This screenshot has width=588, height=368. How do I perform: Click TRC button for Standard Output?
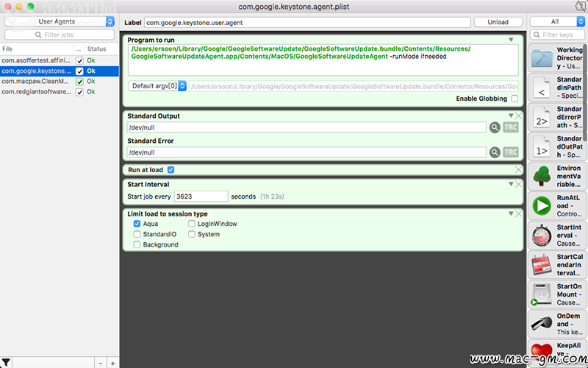(511, 127)
